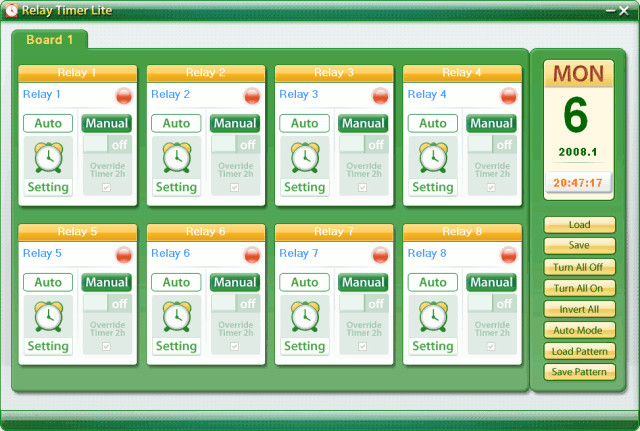Check Relay 7 Override Timer 2h box

coord(363,346)
